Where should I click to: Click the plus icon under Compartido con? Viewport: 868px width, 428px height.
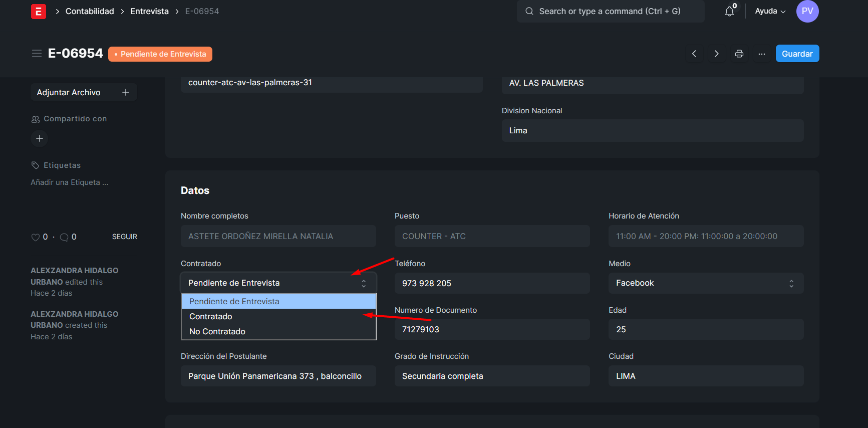[x=40, y=138]
